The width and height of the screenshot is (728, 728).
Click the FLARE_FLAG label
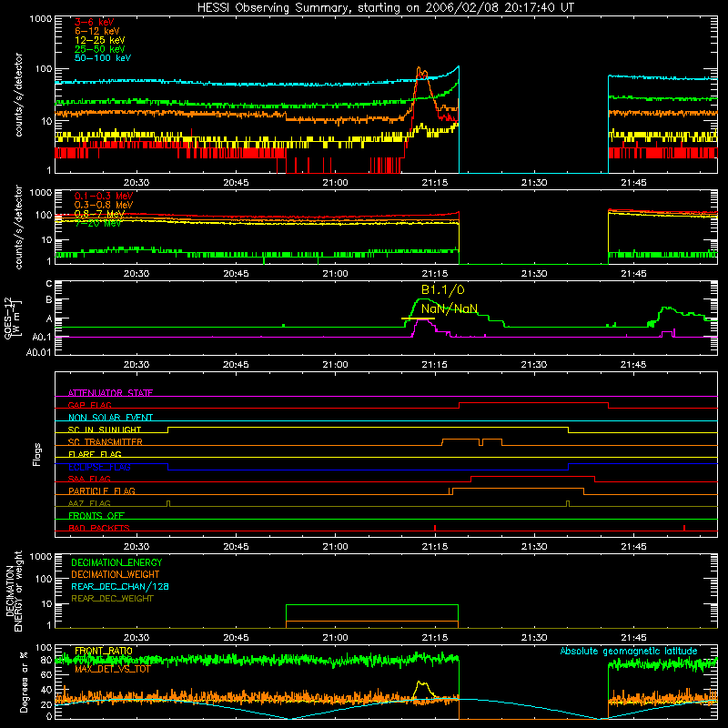pyautogui.click(x=95, y=454)
